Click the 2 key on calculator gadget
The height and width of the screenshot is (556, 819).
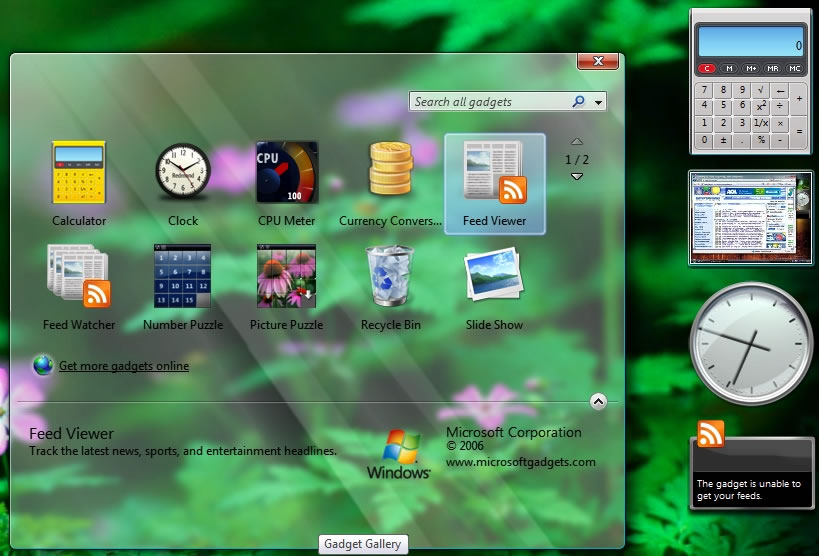[x=723, y=123]
